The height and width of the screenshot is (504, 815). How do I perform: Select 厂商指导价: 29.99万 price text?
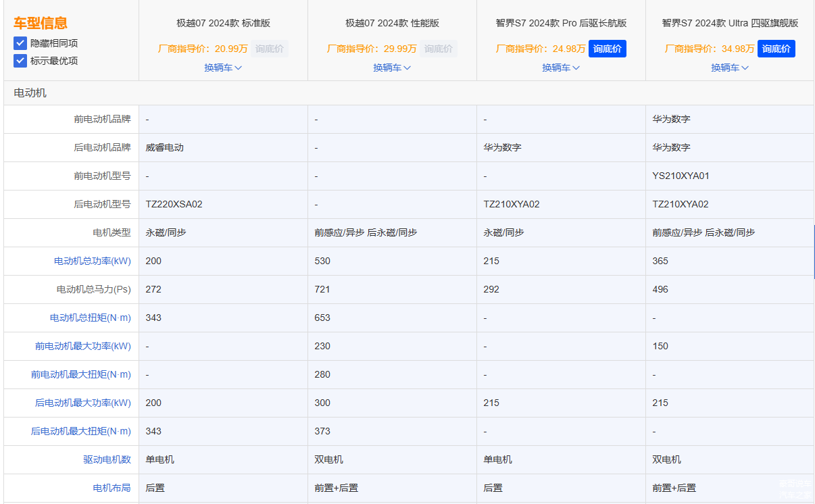tap(372, 49)
